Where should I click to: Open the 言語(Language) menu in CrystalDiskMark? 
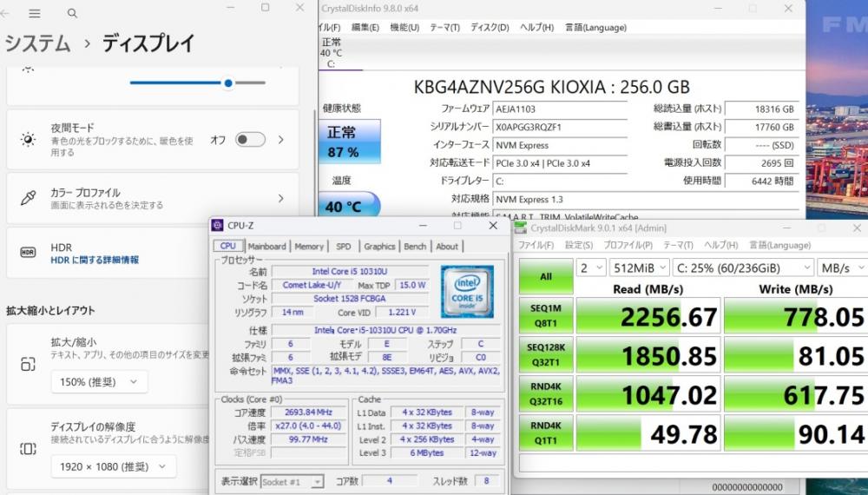780,245
